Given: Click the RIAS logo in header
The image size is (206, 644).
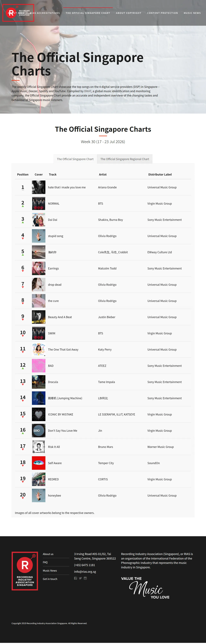Looking at the screenshot, I should (18, 13).
